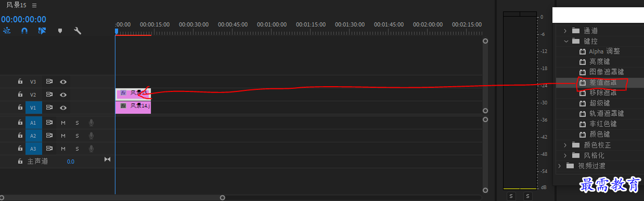Click the 键控 folder icon
This screenshot has height=201, width=644.
[576, 41]
